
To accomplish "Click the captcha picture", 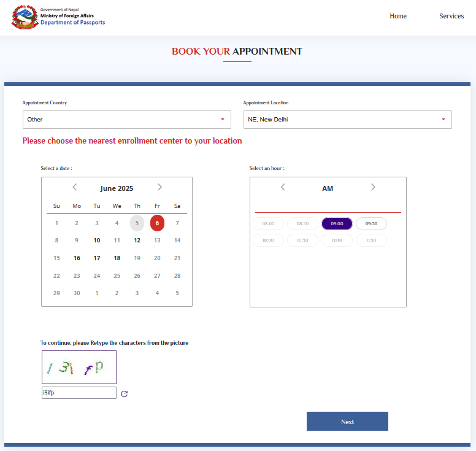I will tap(79, 367).
